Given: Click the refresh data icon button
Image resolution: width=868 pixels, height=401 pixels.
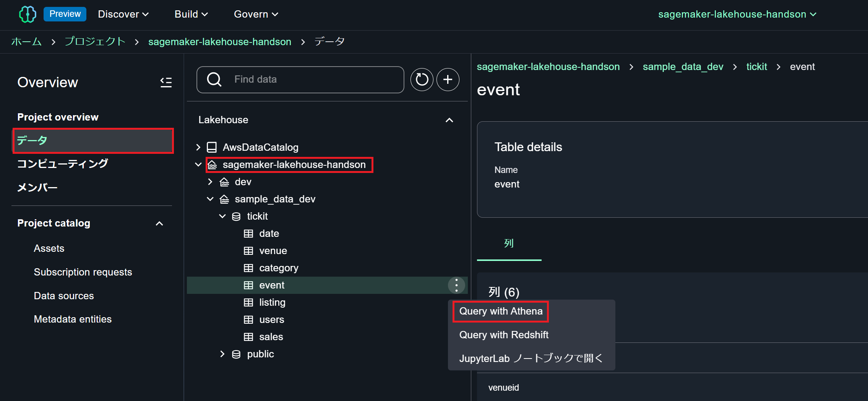Looking at the screenshot, I should 422,80.
